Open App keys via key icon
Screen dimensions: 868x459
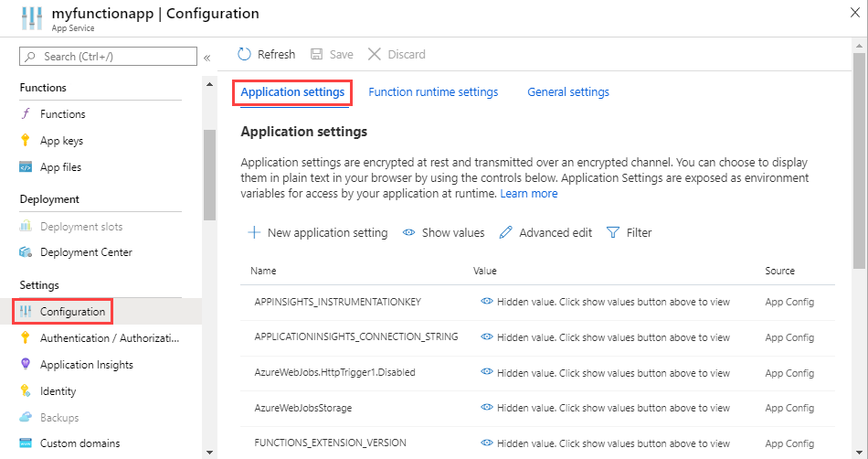point(26,141)
